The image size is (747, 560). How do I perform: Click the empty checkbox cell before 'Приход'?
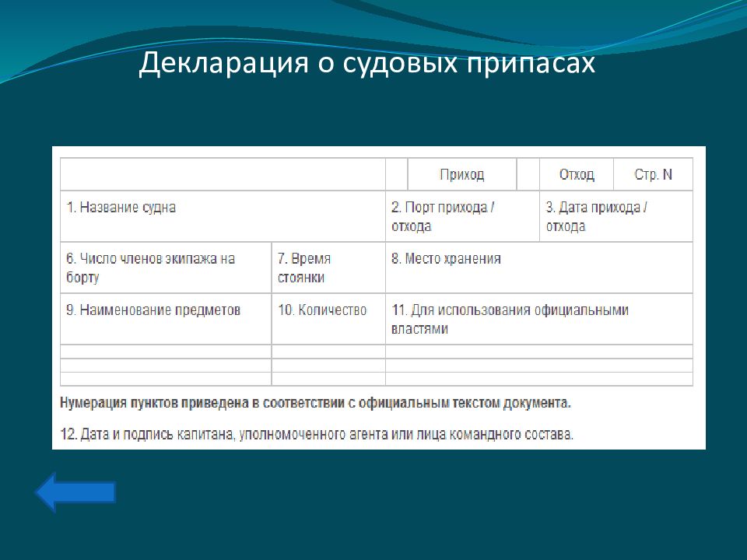coord(396,174)
